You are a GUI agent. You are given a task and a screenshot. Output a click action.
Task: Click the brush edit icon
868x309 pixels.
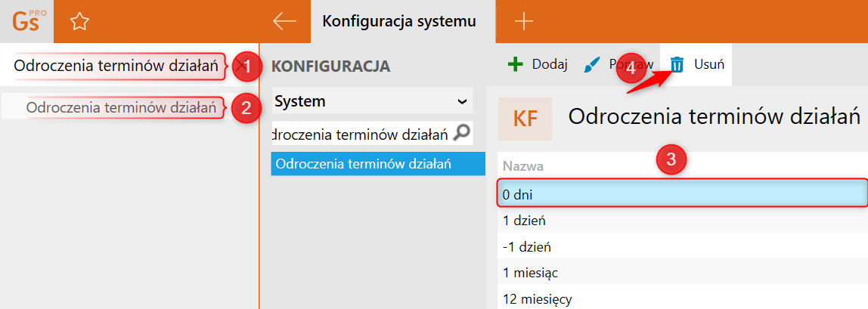click(593, 65)
